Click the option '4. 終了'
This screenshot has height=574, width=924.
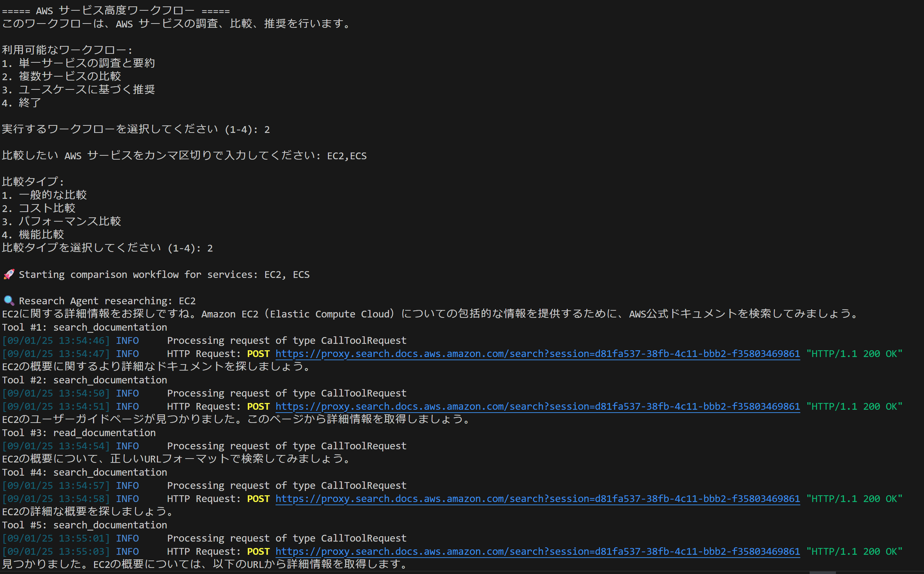point(22,103)
